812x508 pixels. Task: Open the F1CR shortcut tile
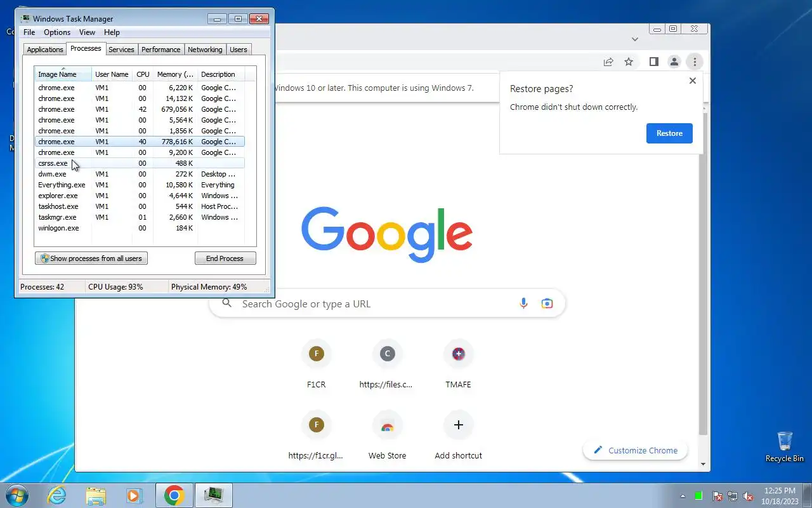click(x=316, y=363)
